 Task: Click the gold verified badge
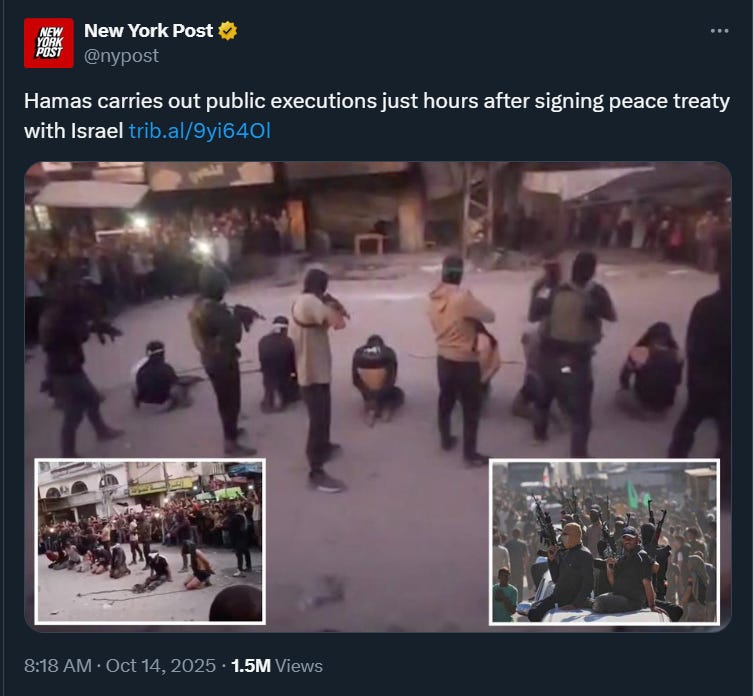pos(228,31)
